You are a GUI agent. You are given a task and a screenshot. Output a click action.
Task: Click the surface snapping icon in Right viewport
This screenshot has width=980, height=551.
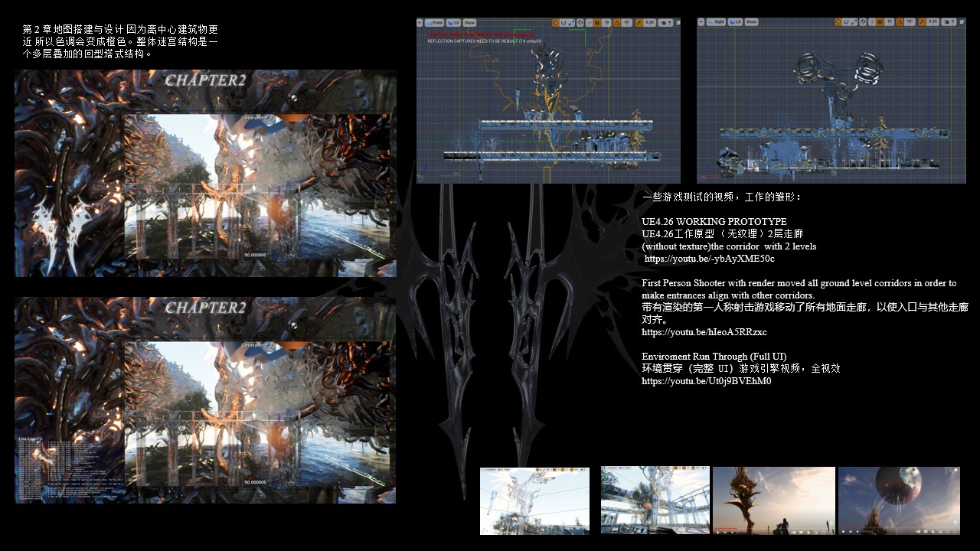(872, 22)
